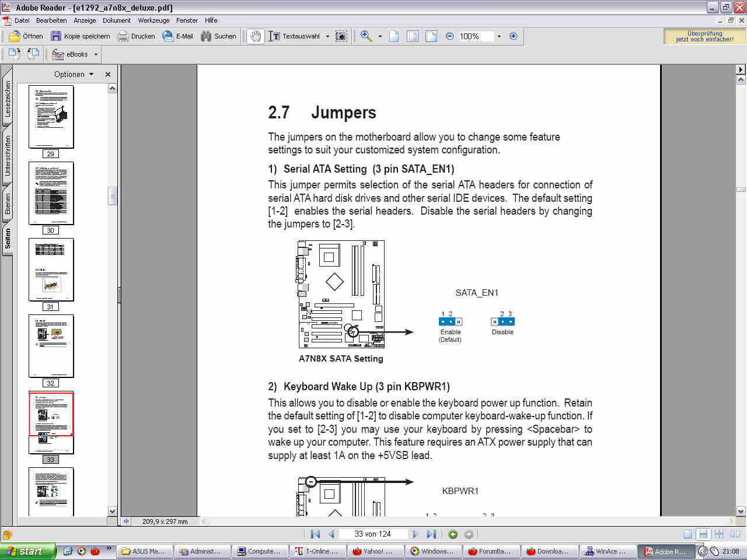Switch to the Unterschriften tab
The width and height of the screenshot is (747, 560).
8,156
